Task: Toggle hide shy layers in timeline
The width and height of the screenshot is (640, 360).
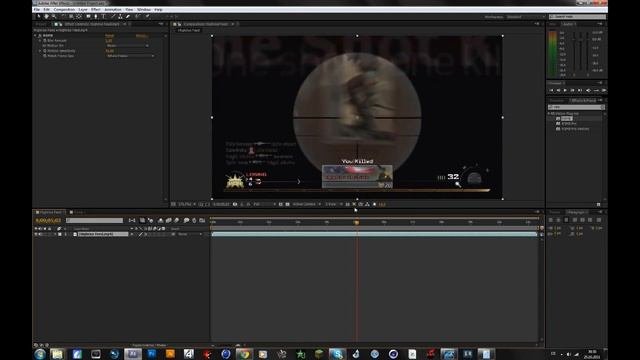Action: [161, 220]
